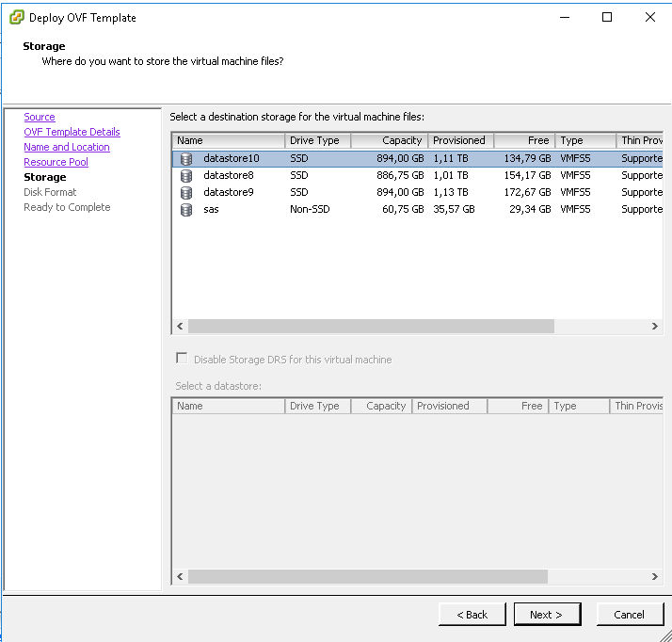Select the datastore9 row name
Viewport: 672px width, 642px height.
pos(229,192)
